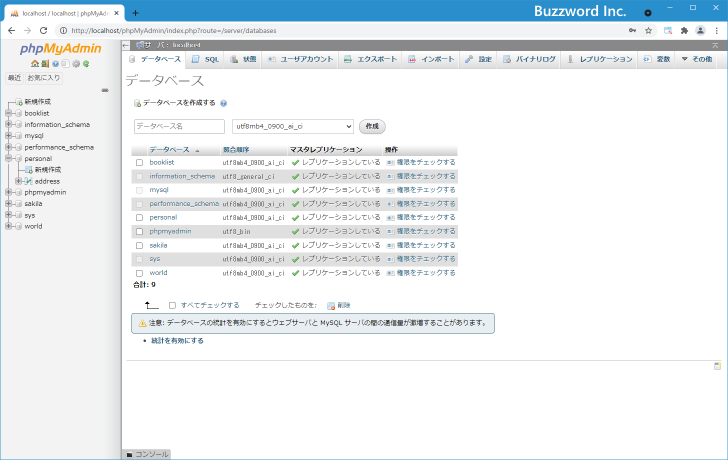Click the phpMyAdmin home icon

[x=34, y=63]
